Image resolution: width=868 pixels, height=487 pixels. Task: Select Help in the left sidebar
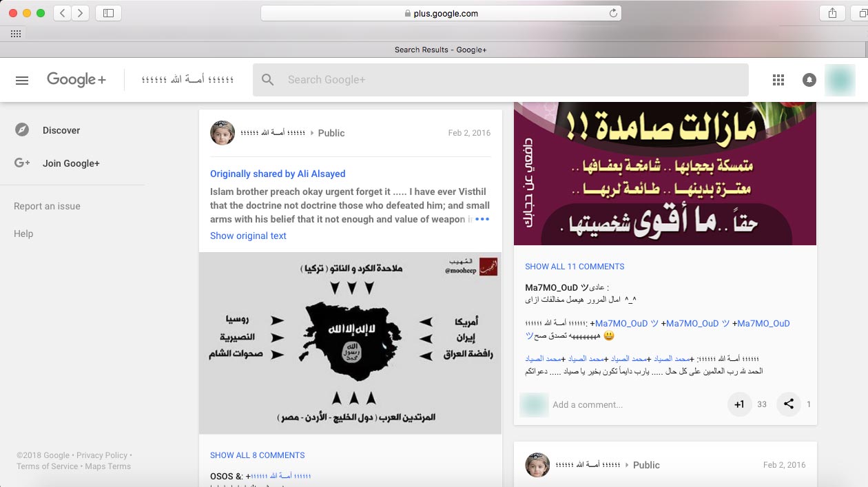pyautogui.click(x=23, y=234)
